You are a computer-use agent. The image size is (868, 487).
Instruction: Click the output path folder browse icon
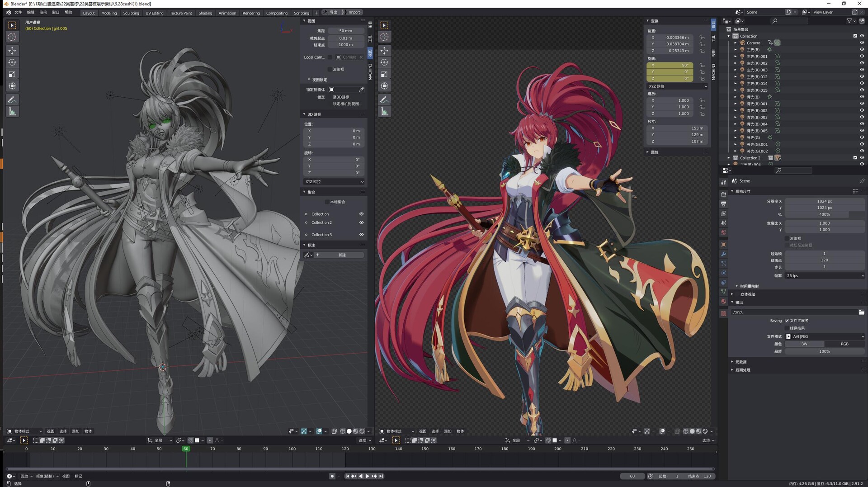click(x=861, y=312)
